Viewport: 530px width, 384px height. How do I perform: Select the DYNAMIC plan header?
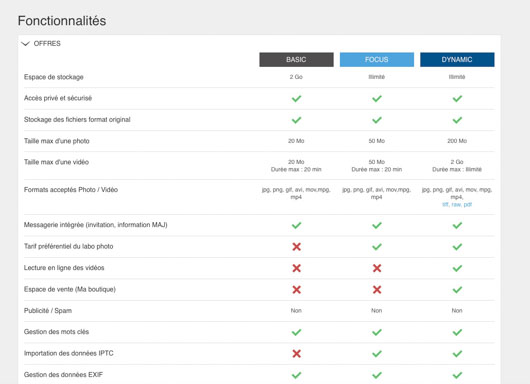(457, 59)
